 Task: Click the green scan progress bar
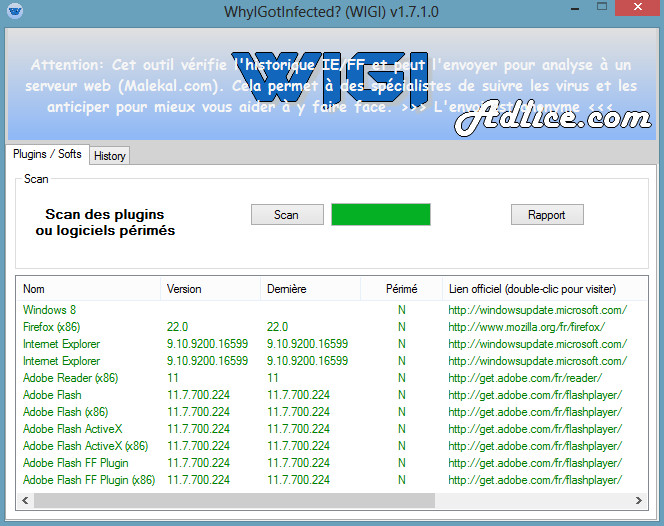[x=381, y=214]
